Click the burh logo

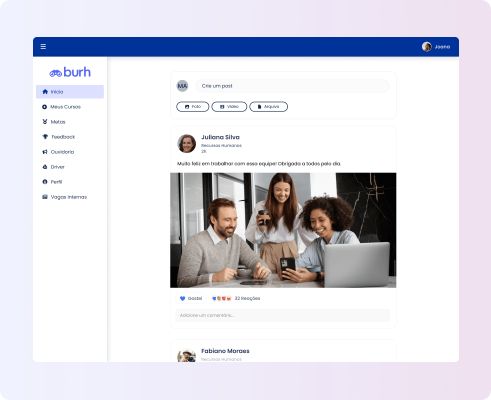pyautogui.click(x=70, y=72)
